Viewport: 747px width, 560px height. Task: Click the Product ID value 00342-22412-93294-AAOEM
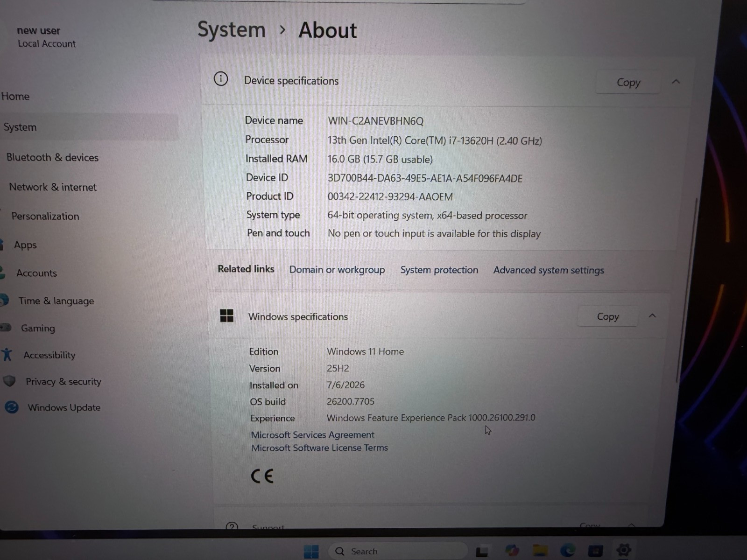pos(390,196)
